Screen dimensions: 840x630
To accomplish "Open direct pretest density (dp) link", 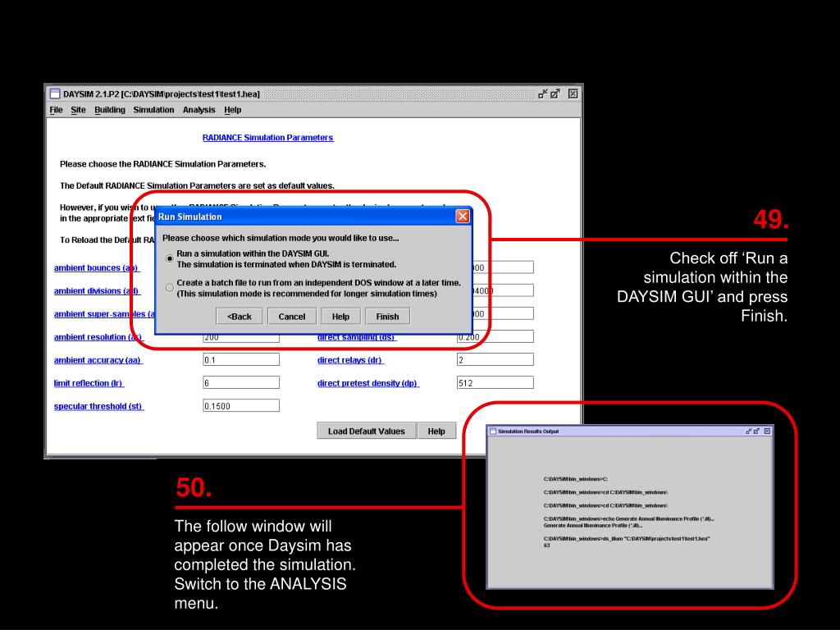I will click(x=368, y=383).
